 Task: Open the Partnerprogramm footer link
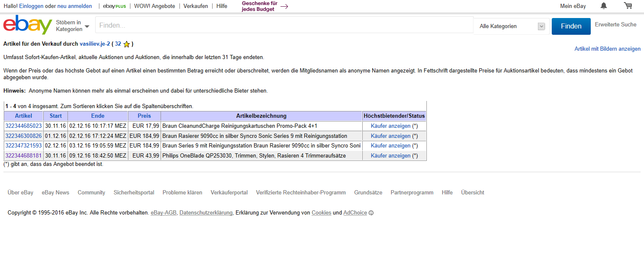click(412, 192)
